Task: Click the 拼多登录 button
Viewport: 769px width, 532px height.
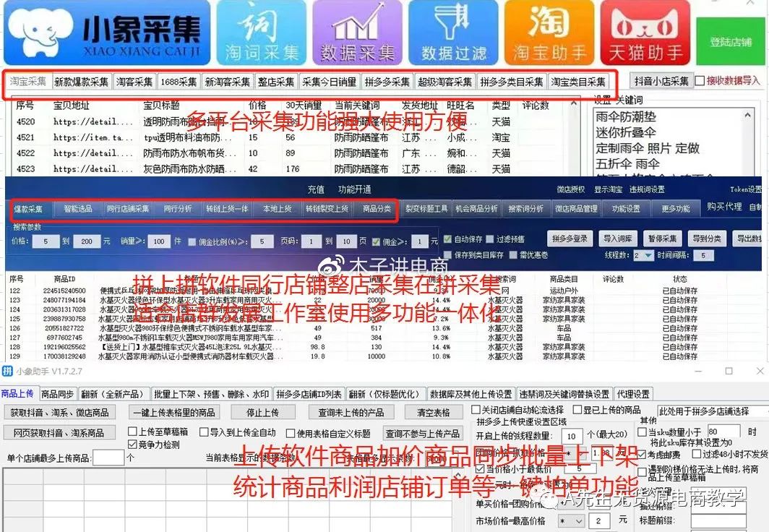Action: tap(570, 239)
